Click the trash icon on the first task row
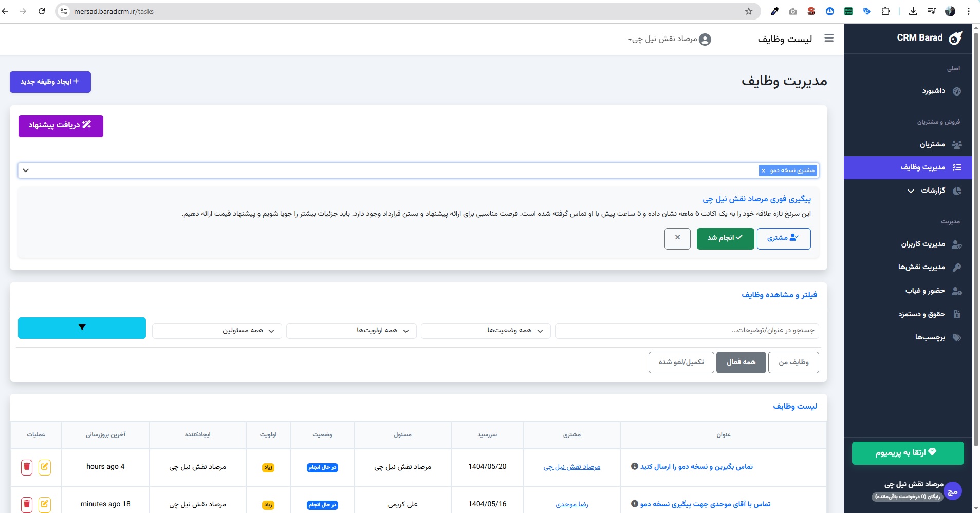 tap(26, 467)
